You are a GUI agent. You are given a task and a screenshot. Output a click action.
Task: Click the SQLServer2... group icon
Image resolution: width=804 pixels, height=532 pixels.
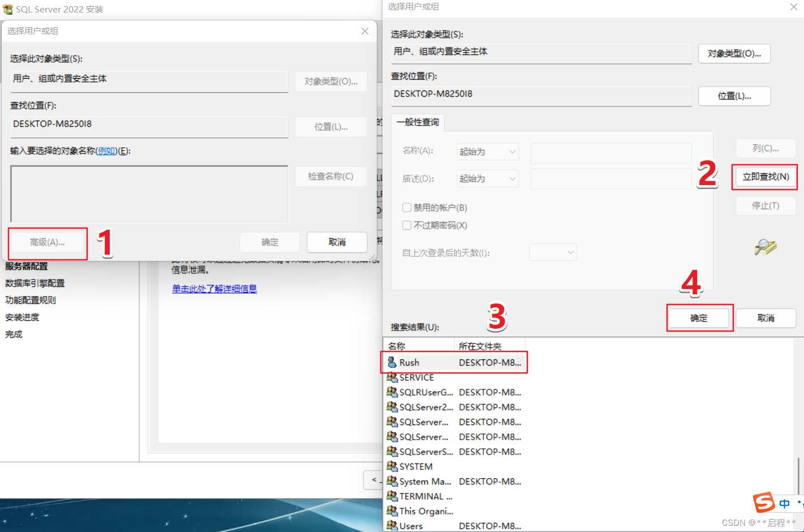tap(392, 406)
